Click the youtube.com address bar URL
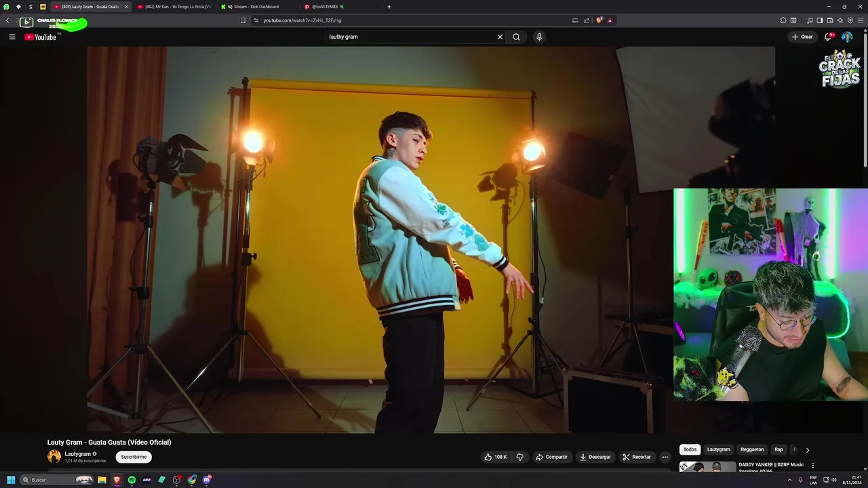 (302, 20)
